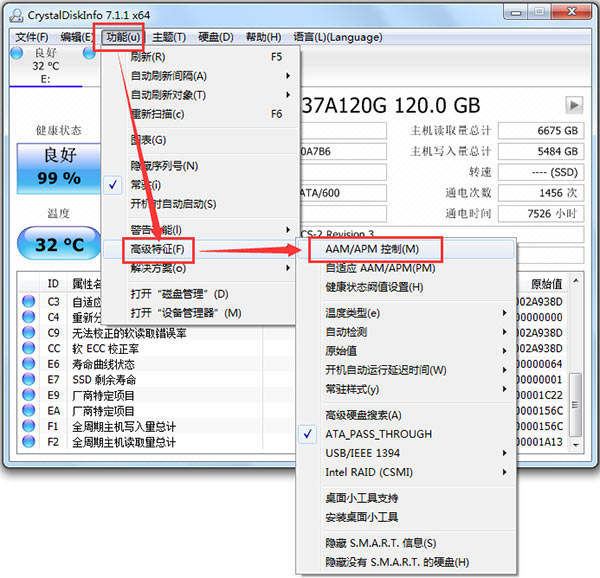Toggle 开机时自动启动(S) option
The width and height of the screenshot is (600, 578).
pos(200,204)
